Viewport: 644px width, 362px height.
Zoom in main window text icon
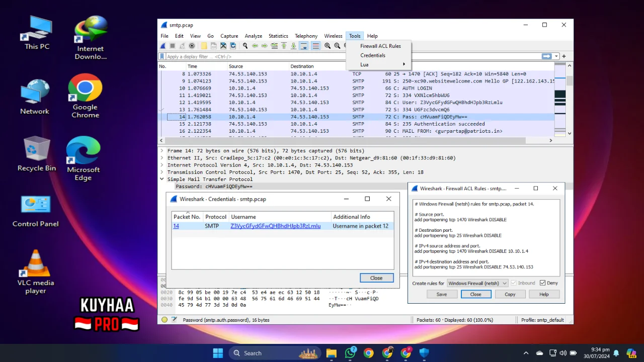pos(328,46)
